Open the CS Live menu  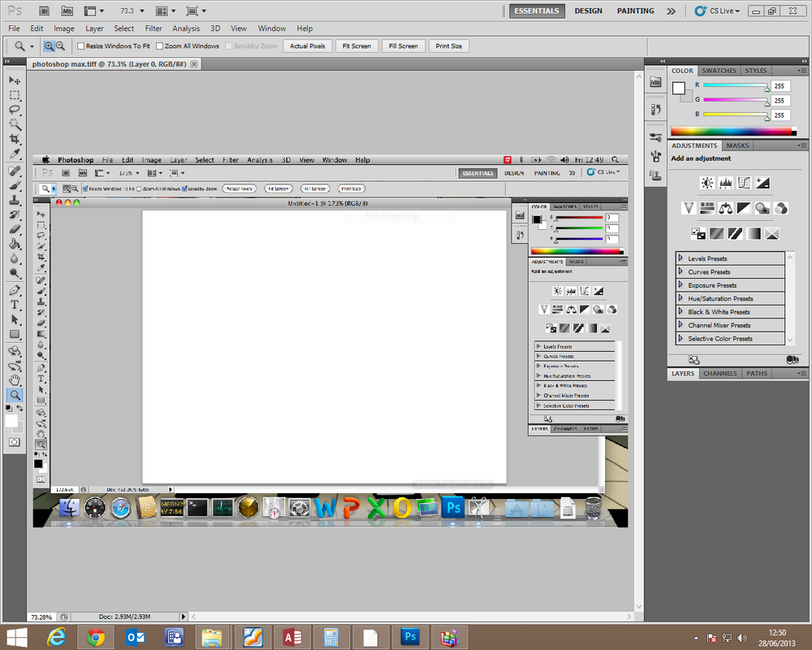(x=717, y=11)
